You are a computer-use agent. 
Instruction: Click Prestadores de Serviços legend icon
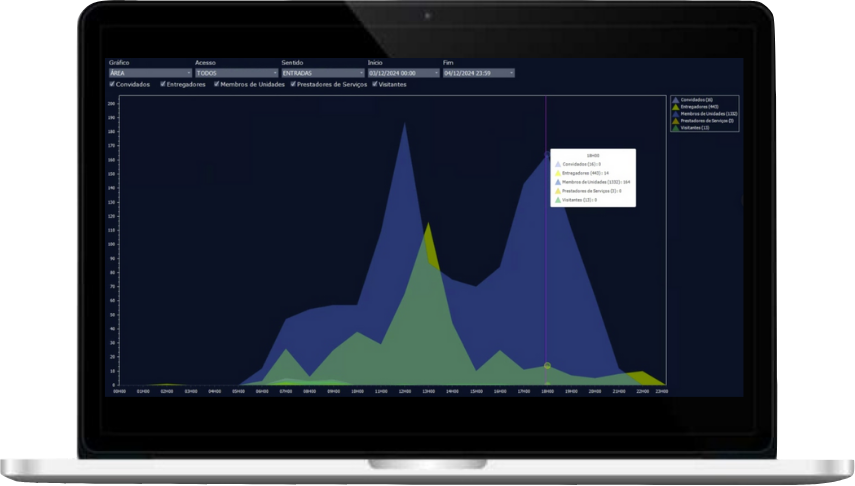[x=676, y=121]
